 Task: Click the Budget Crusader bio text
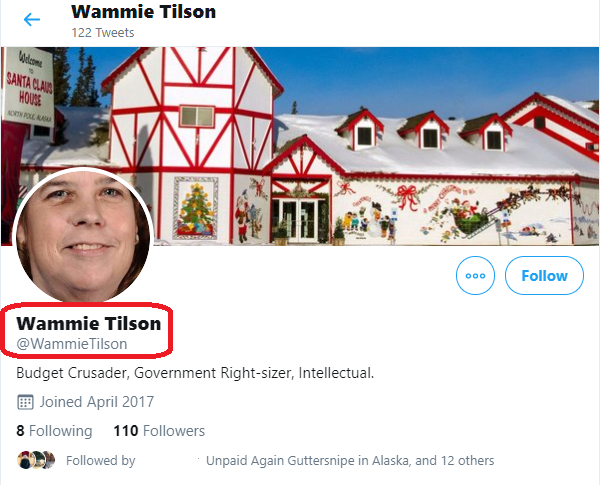[x=195, y=373]
